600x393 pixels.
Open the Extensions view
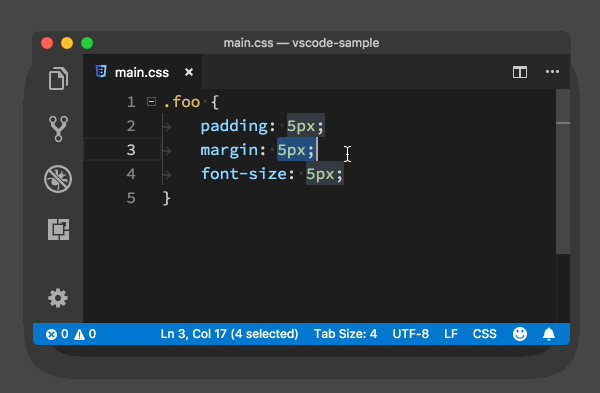tap(59, 229)
